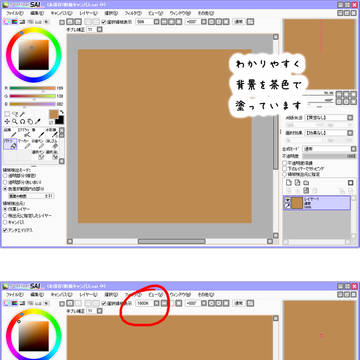Screen dimensions: 360x360
Task: Choose the 水彩筆 watercolor brush in upper window
Action: [52, 132]
